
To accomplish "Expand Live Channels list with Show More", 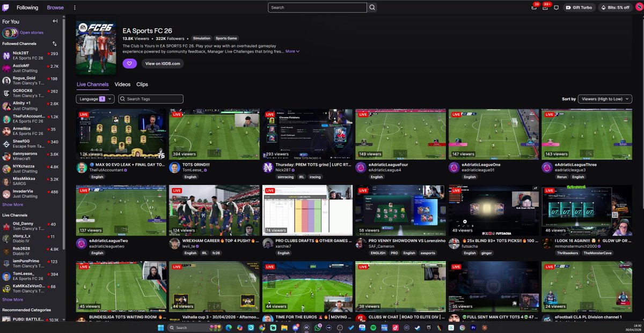I will coord(12,299).
